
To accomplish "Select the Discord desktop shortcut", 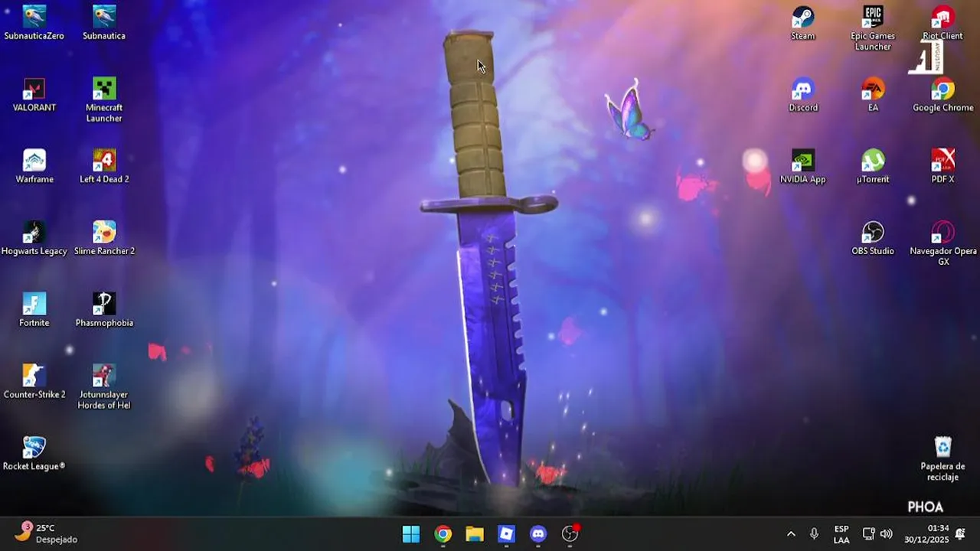I will (x=802, y=95).
